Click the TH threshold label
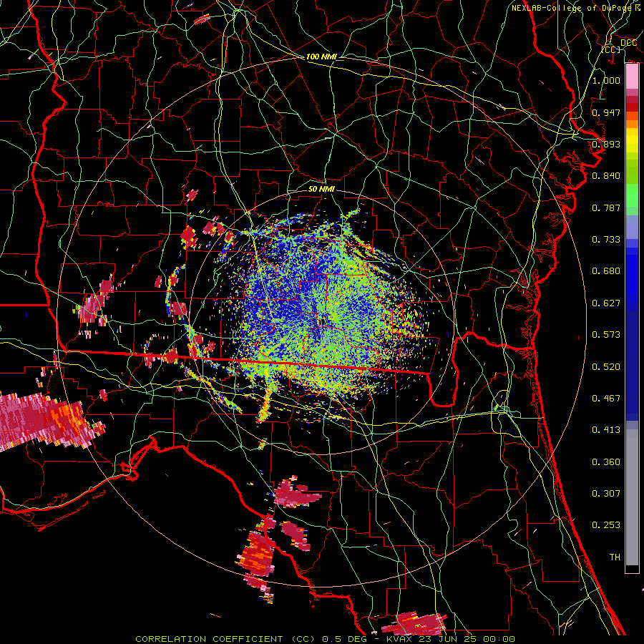This screenshot has height=644, width=644. pyautogui.click(x=615, y=557)
